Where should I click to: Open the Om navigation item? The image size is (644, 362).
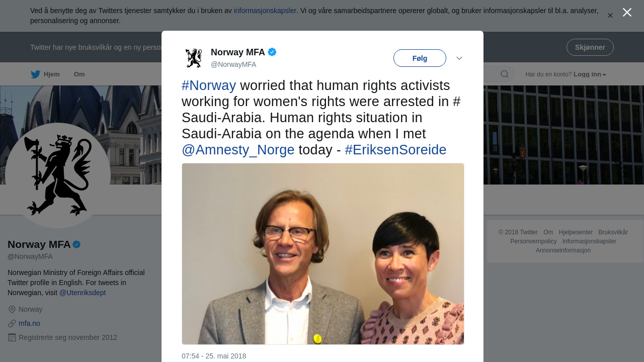pyautogui.click(x=79, y=74)
